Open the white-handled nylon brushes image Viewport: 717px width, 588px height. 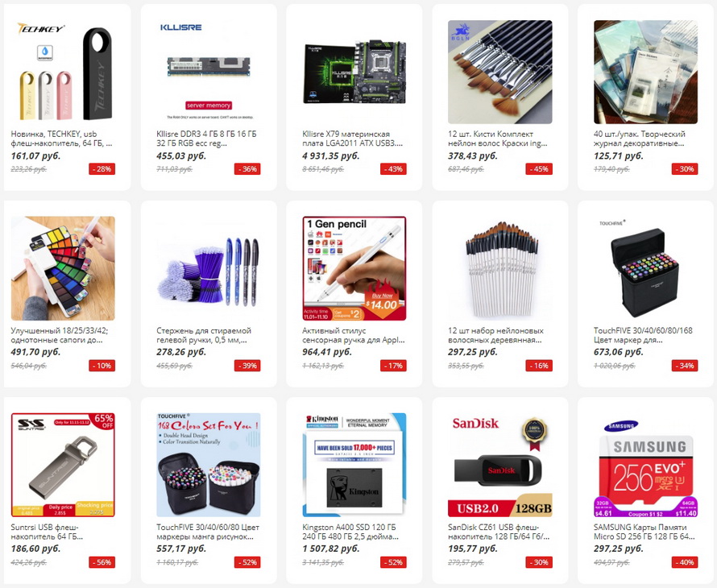499,268
